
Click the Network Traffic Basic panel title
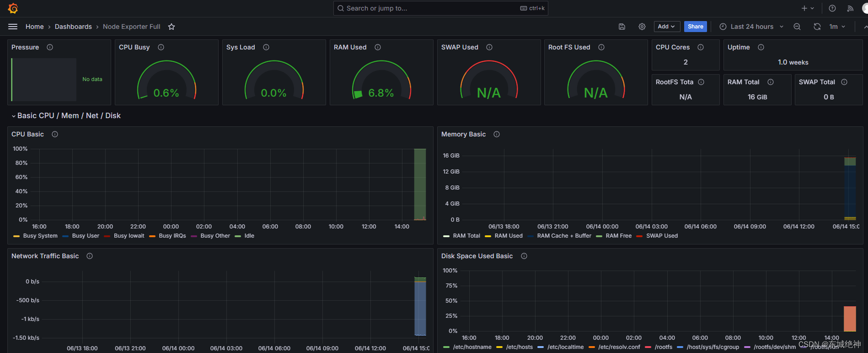(x=45, y=256)
